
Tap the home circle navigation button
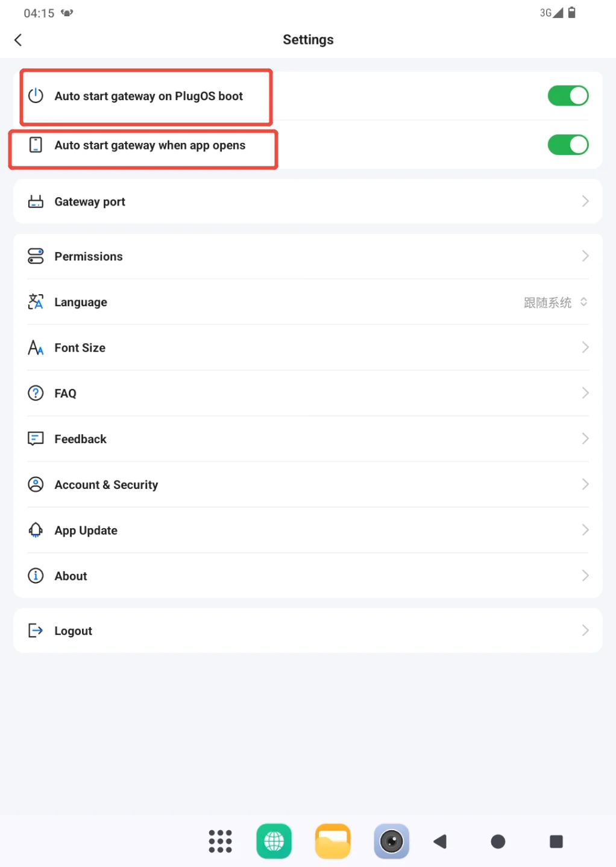498,841
